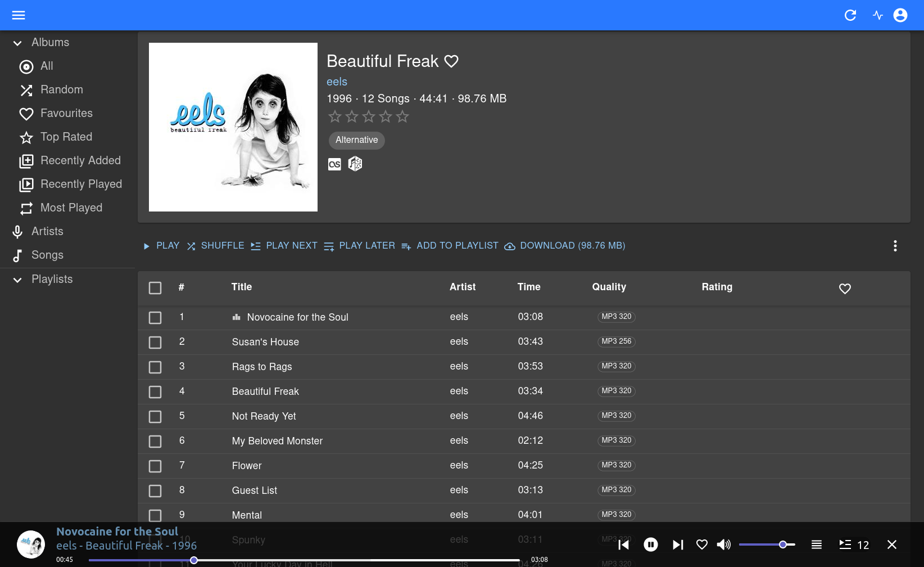Open Random albums in sidebar
The image size is (924, 567).
point(67,90)
